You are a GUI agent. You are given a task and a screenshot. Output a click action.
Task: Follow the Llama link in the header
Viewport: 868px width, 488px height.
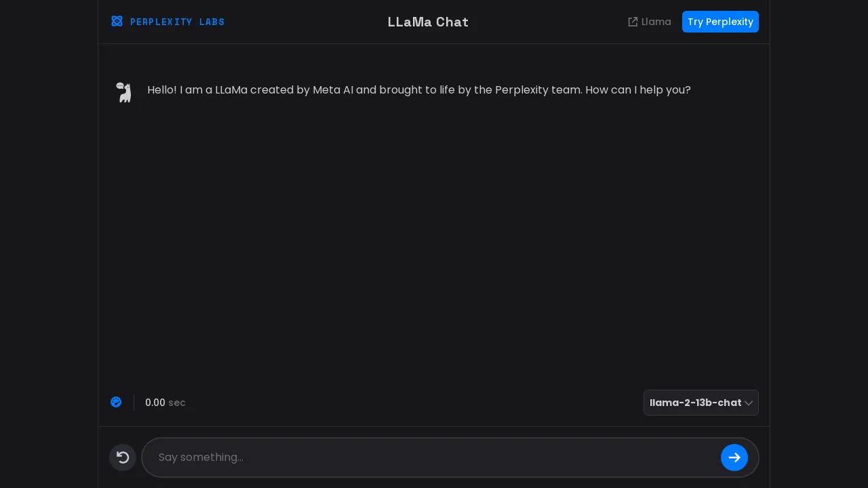coord(656,22)
